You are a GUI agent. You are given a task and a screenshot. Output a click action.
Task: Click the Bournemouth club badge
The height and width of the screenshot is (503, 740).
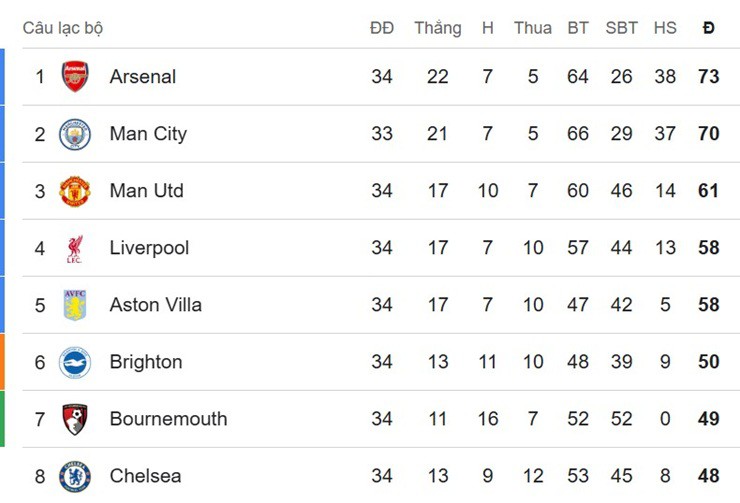(75, 419)
